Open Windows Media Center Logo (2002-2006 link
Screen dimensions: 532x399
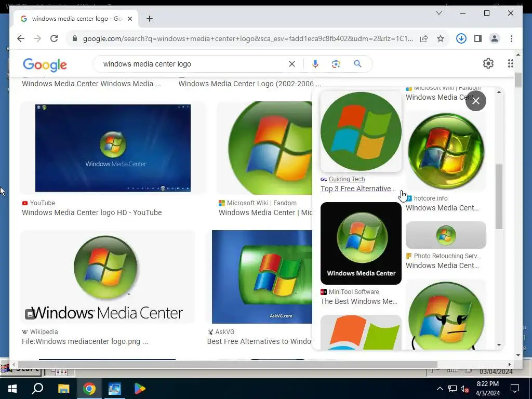click(x=250, y=84)
